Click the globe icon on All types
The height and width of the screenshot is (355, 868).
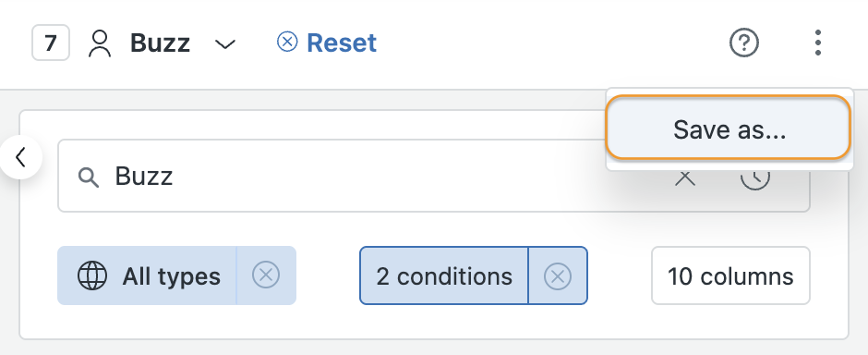[92, 275]
